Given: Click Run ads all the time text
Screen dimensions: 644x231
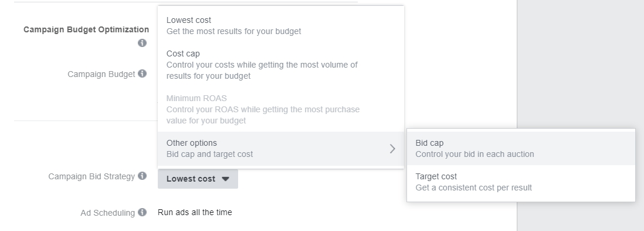Looking at the screenshot, I should 195,212.
